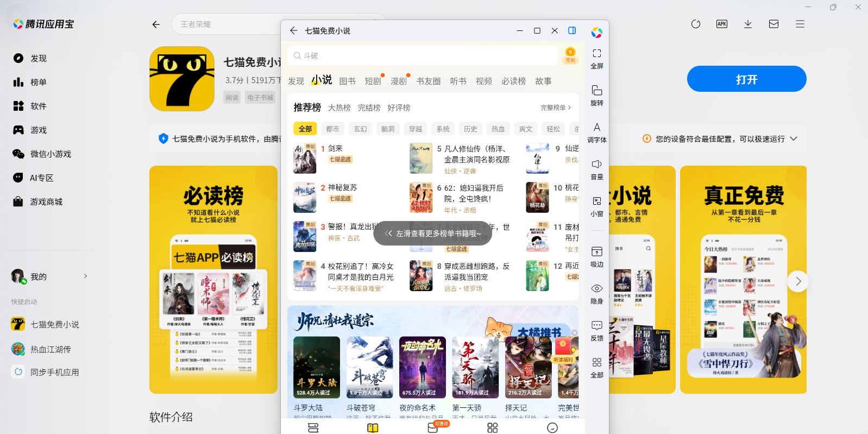Select the 大热榜 ranking tab
The width and height of the screenshot is (868, 434).
[339, 108]
